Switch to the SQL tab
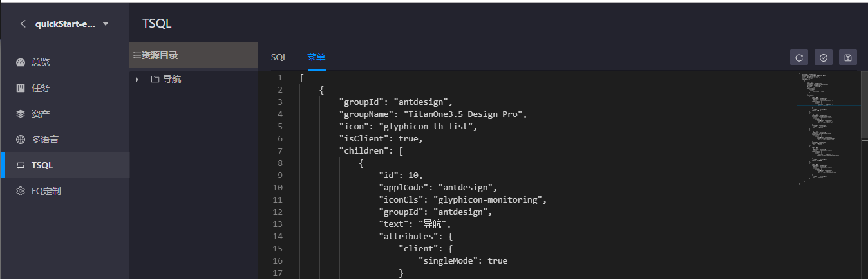This screenshot has width=868, height=279. point(279,57)
